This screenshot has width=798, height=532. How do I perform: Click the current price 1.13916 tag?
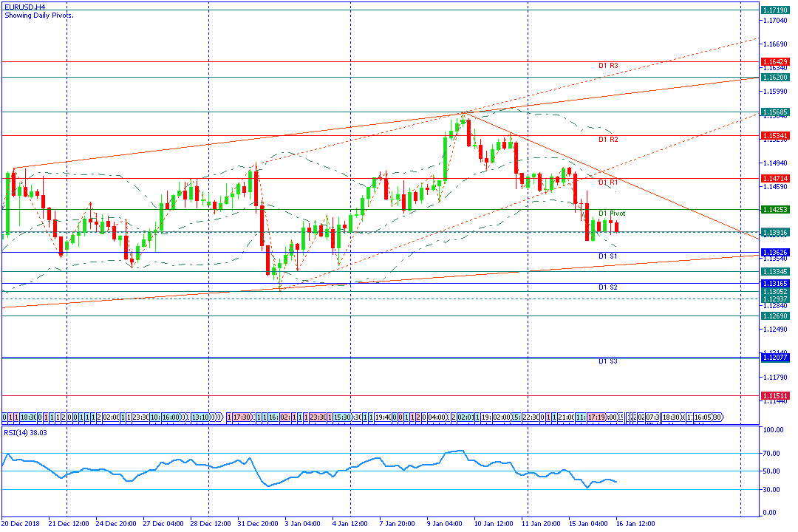[x=776, y=232]
